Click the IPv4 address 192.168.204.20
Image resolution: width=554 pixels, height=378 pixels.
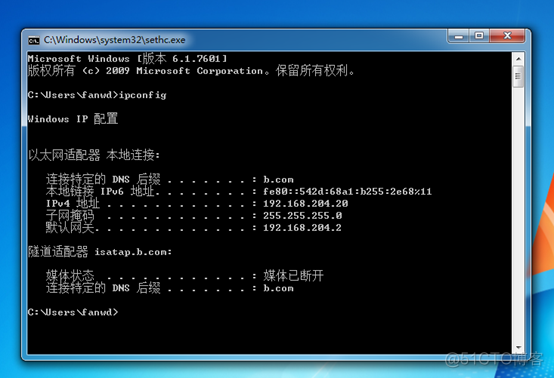pos(306,203)
